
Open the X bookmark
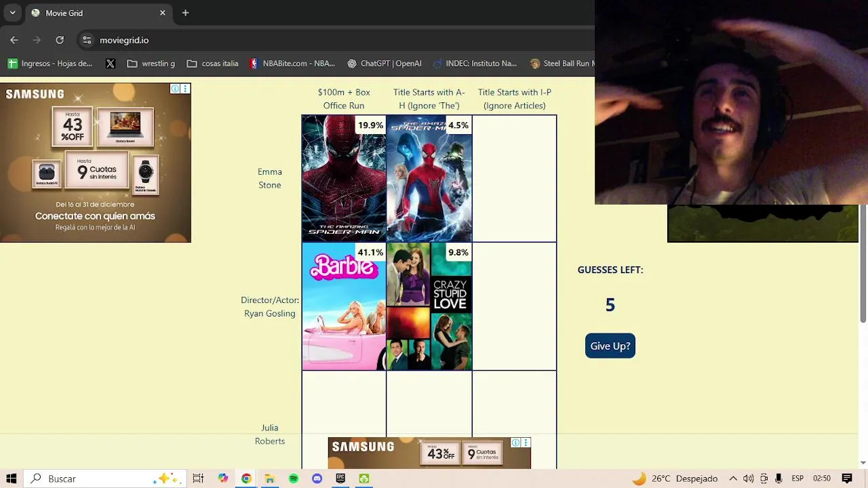111,63
